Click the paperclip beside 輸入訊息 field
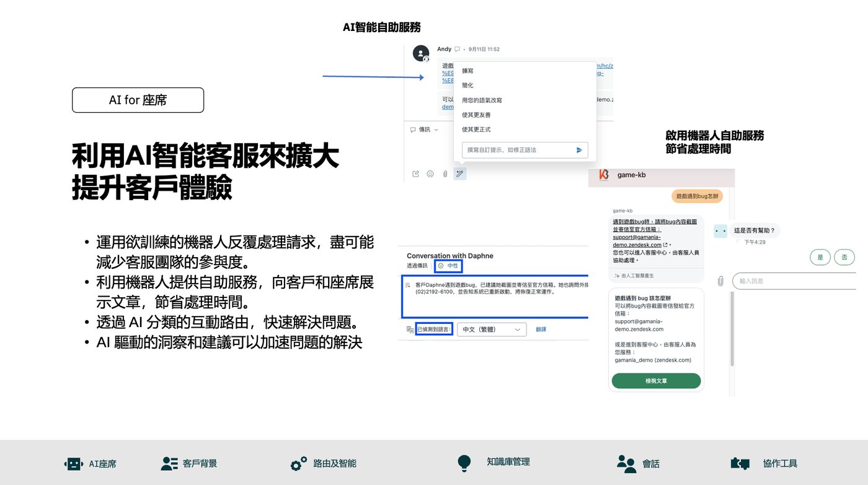Image resolution: width=868 pixels, height=485 pixels. (720, 281)
